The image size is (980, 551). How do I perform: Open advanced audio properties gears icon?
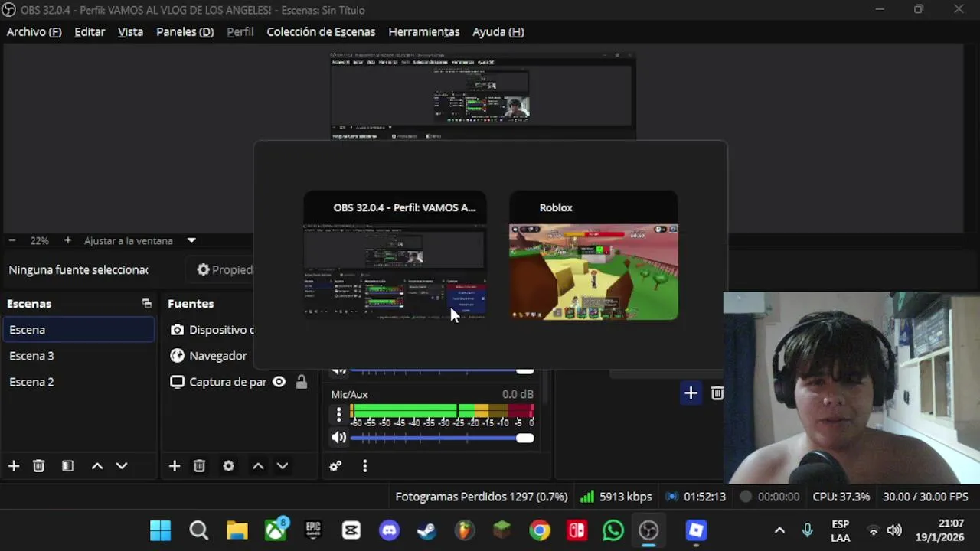pos(335,465)
